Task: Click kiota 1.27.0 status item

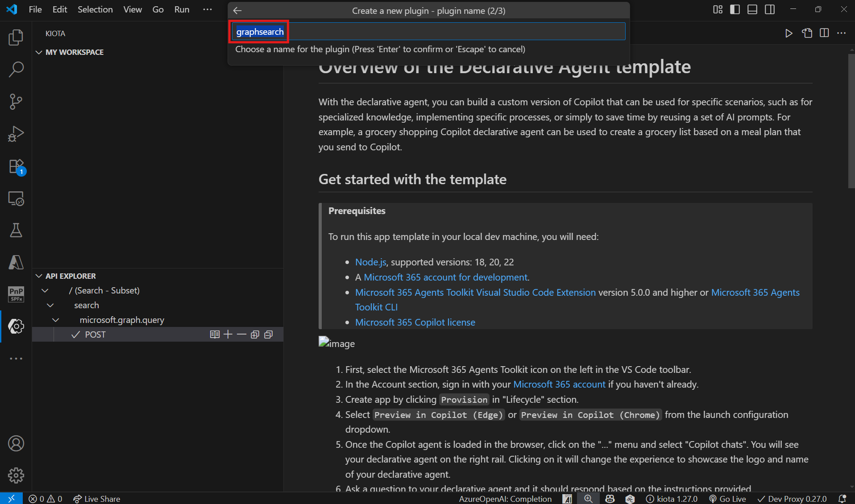Action: tap(672, 499)
